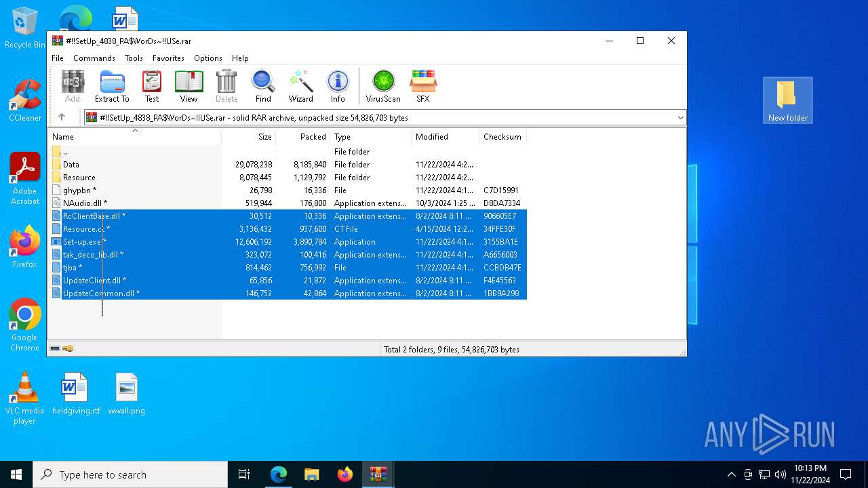Select the ghypbn file
The image size is (868, 488).
click(288, 190)
